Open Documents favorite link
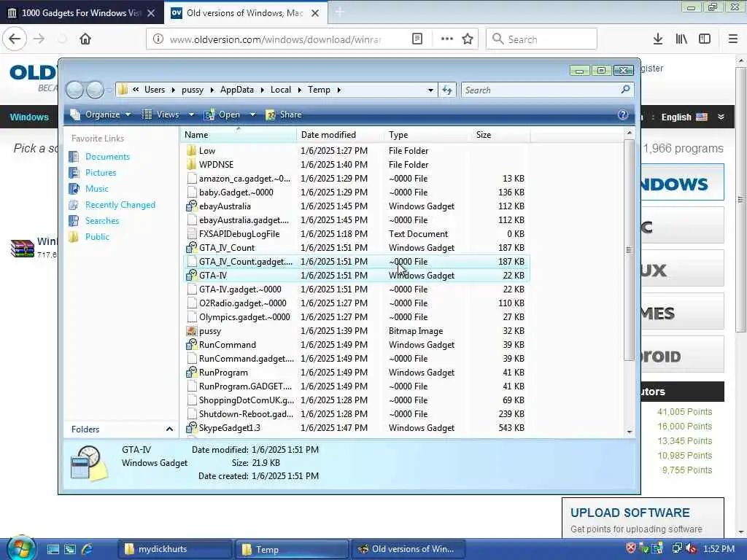The image size is (747, 560). (107, 157)
